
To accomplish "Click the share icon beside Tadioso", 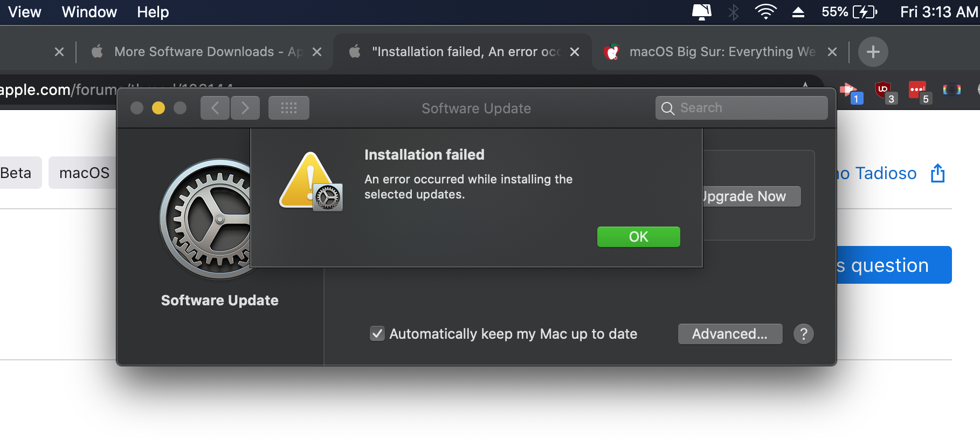I will (x=937, y=173).
